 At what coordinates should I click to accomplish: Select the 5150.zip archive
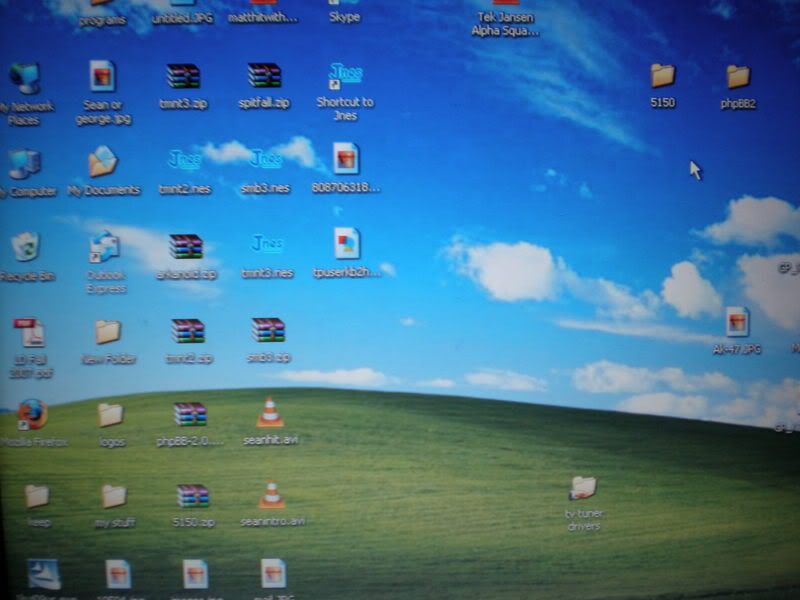pos(193,496)
